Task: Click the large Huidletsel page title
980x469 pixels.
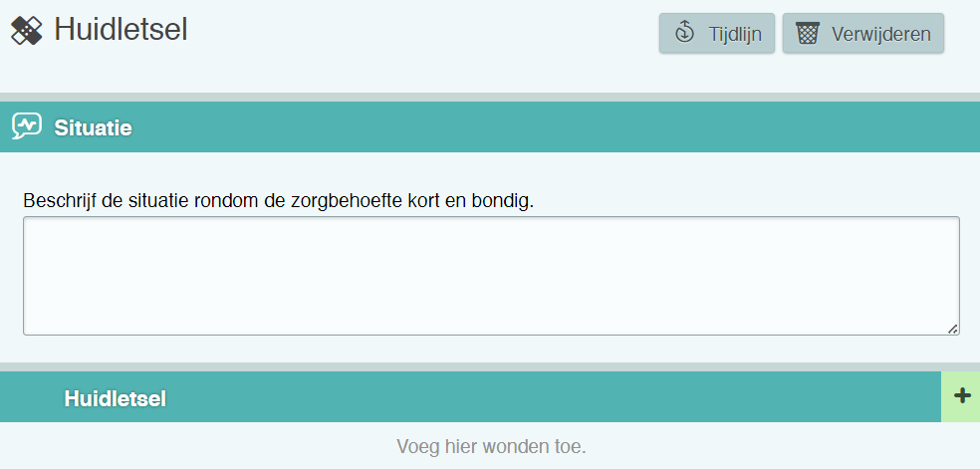Action: tap(121, 30)
